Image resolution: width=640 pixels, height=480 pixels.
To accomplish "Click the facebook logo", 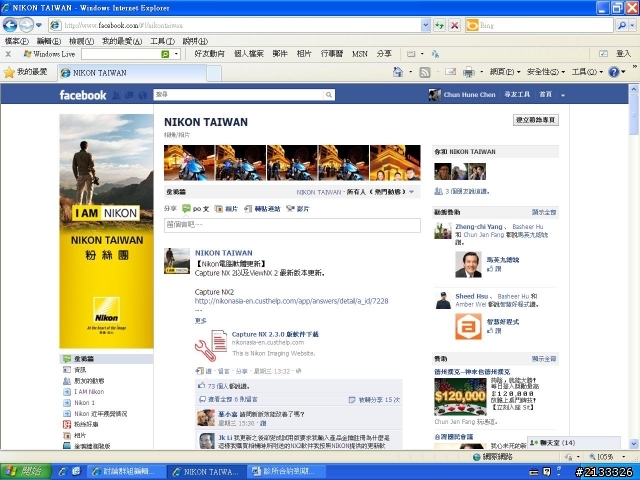I will click(x=83, y=95).
